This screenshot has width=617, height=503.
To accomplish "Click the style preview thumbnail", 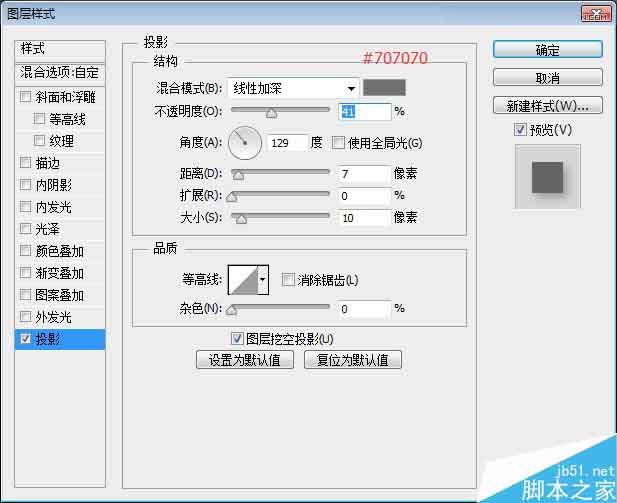I will (548, 176).
